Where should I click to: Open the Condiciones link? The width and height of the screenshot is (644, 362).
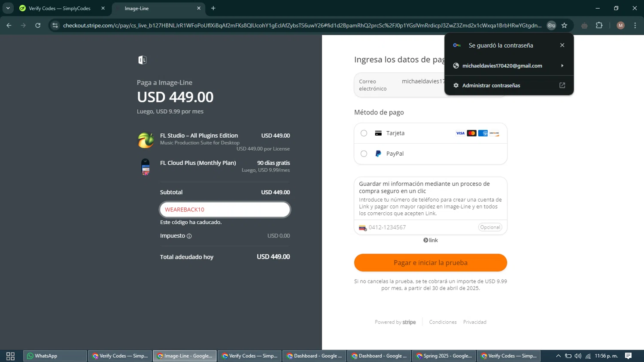tap(443, 322)
